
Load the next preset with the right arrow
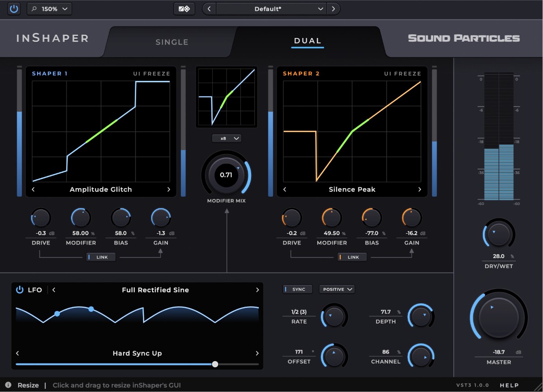pos(333,8)
